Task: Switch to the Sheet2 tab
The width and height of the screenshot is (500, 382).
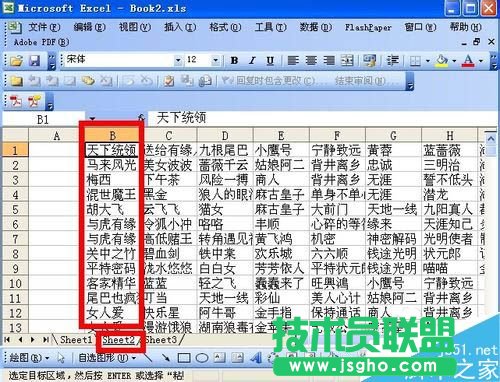Action: tap(118, 340)
